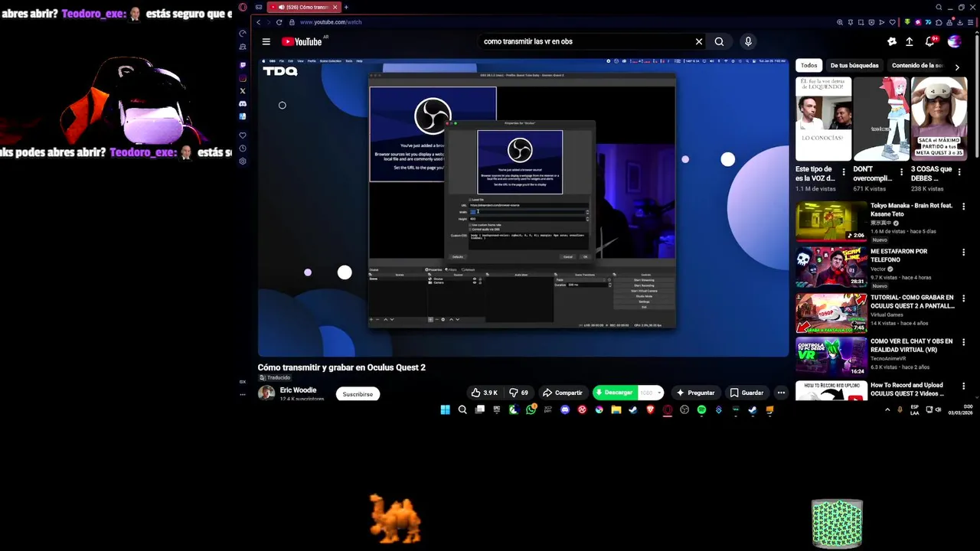Select the 'Todos' filter chip
Screen dimensions: 980x551
[808, 66]
